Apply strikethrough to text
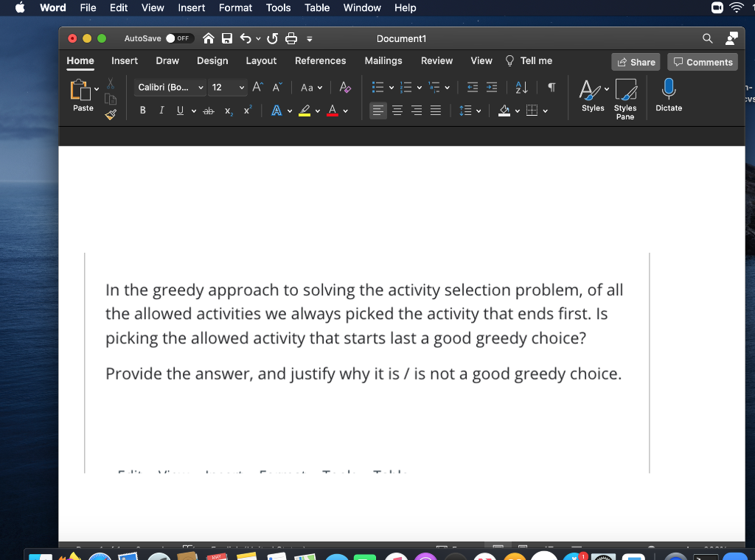755x560 pixels. click(x=209, y=110)
